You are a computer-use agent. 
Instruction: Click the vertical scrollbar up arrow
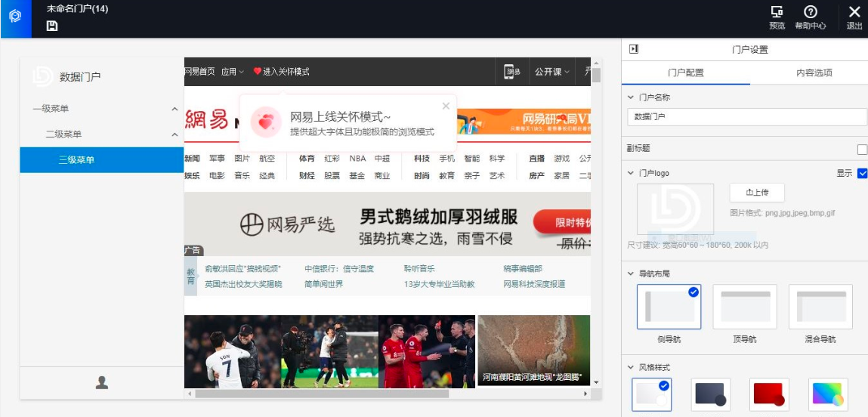pos(596,63)
